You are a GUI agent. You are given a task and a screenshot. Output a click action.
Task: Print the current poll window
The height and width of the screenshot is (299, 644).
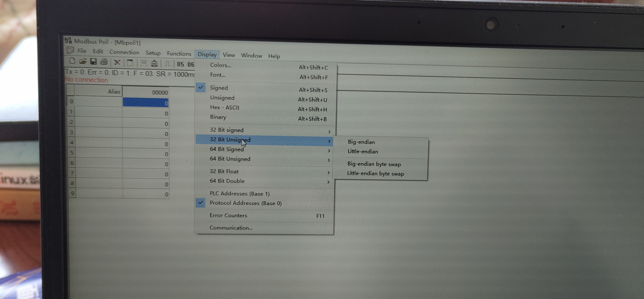[x=104, y=62]
